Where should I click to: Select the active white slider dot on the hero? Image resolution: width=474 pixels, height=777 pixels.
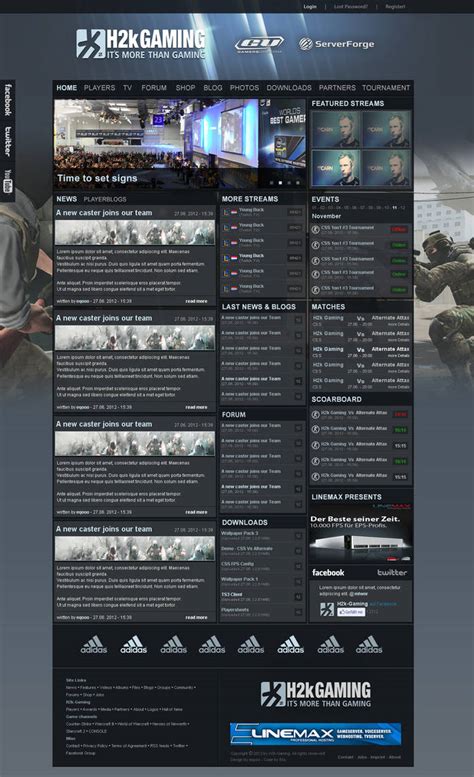tap(280, 183)
